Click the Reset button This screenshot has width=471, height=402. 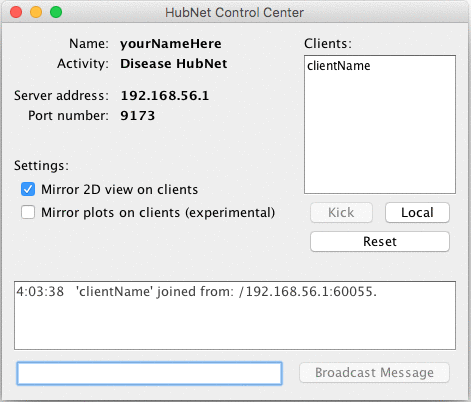click(x=380, y=241)
